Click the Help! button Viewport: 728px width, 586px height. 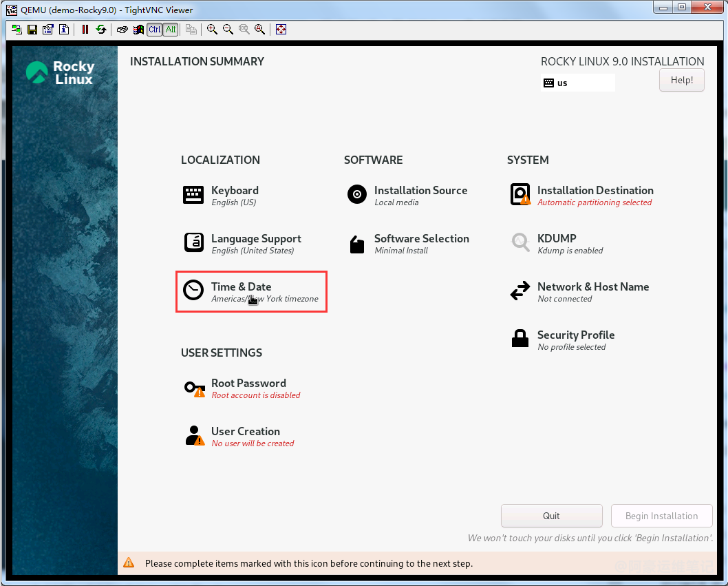tap(681, 80)
